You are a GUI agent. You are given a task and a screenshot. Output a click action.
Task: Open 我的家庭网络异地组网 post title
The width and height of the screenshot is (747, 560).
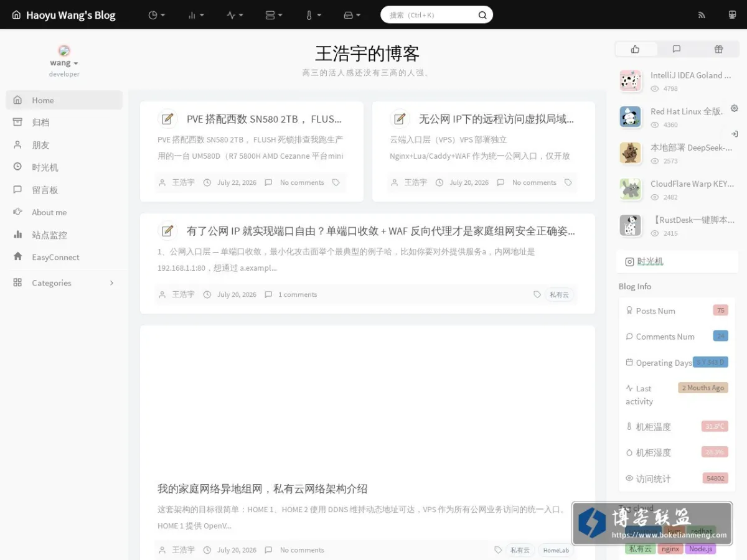click(x=263, y=488)
